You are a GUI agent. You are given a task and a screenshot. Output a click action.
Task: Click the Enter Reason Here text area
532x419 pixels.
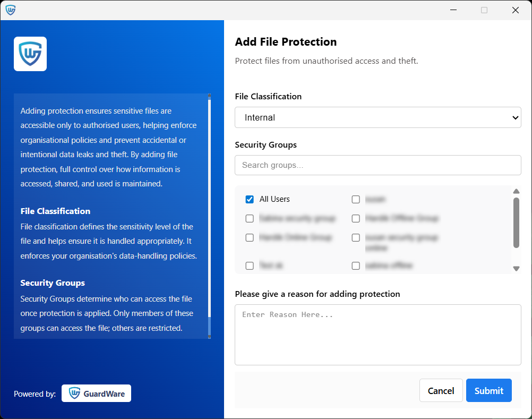(378, 335)
